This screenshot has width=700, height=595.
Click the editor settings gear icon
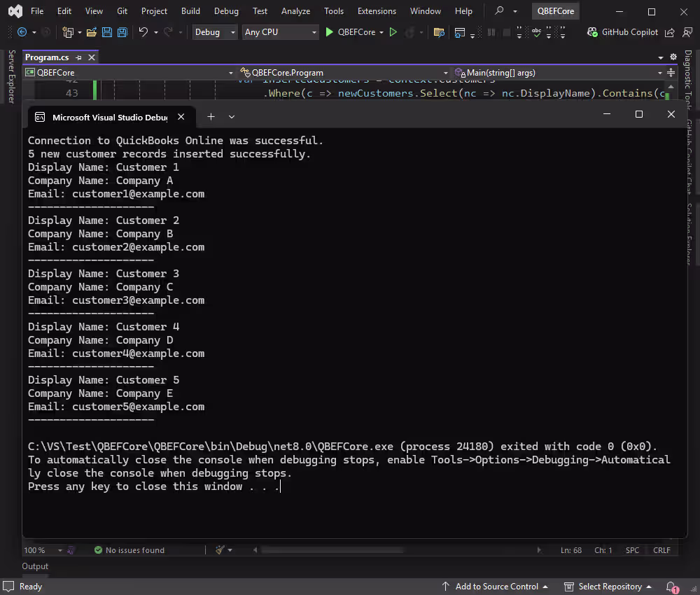coord(673,57)
